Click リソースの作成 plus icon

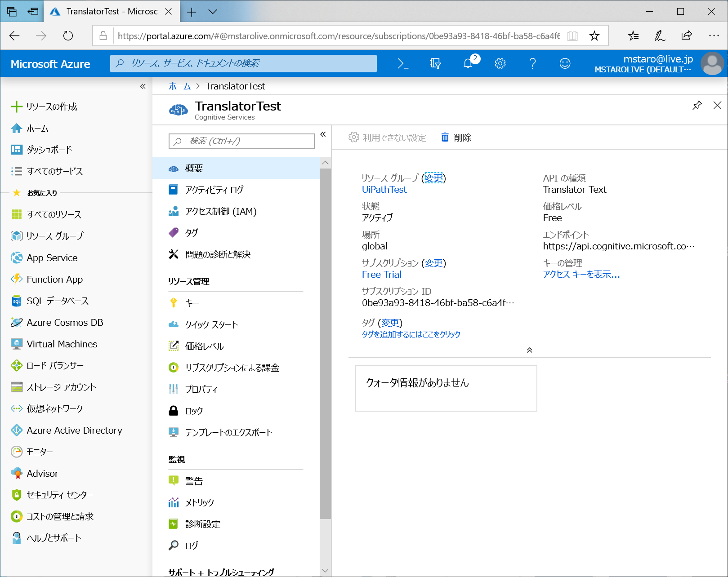point(17,107)
